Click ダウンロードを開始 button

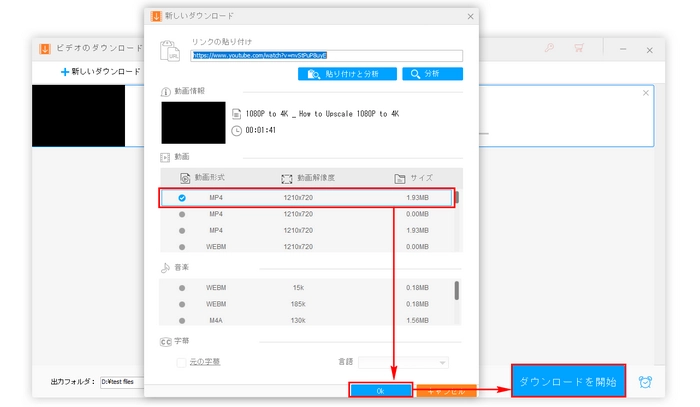[x=571, y=381]
